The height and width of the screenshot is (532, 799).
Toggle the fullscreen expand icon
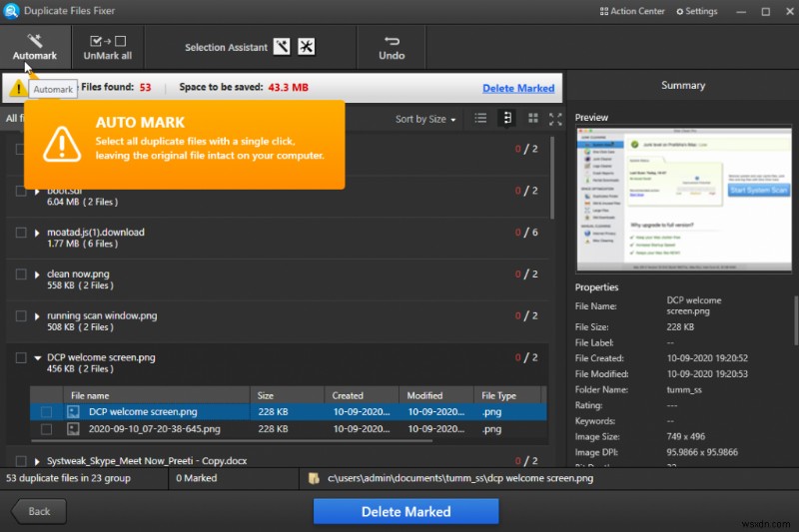tap(555, 119)
